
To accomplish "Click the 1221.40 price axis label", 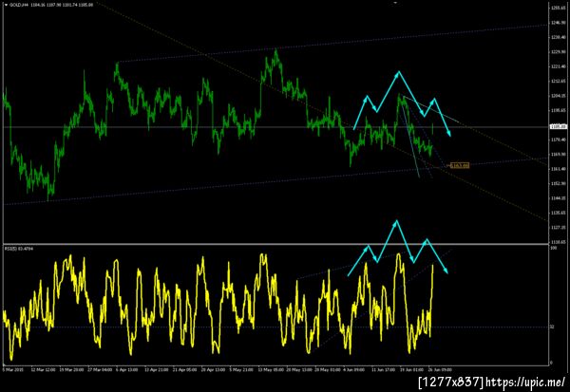I will 559,66.
